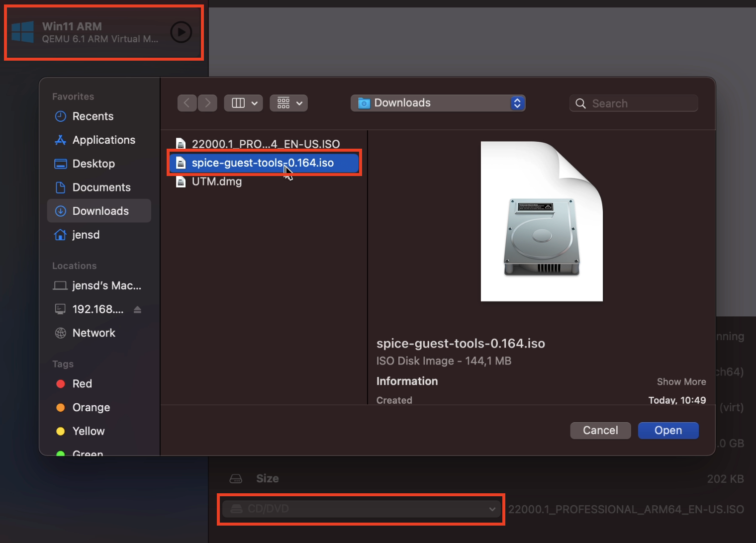The height and width of the screenshot is (543, 756).
Task: Cancel the file selection dialog
Action: click(600, 430)
